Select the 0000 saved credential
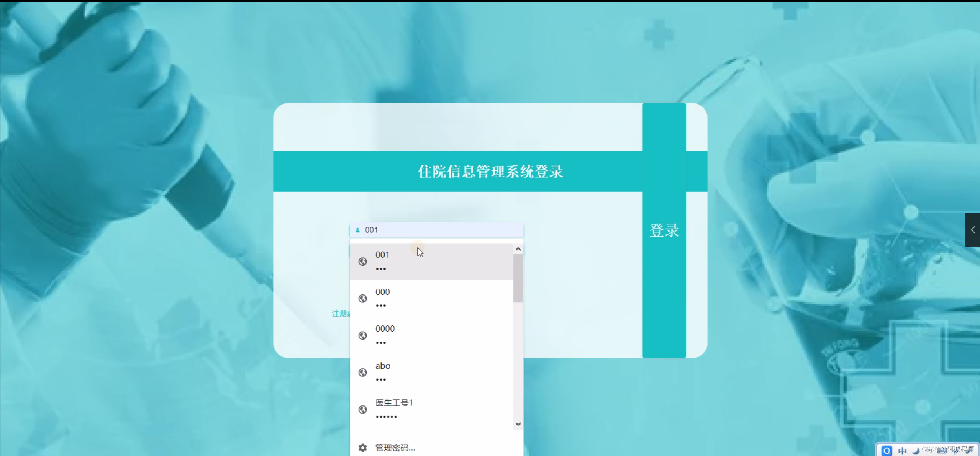 click(421, 335)
